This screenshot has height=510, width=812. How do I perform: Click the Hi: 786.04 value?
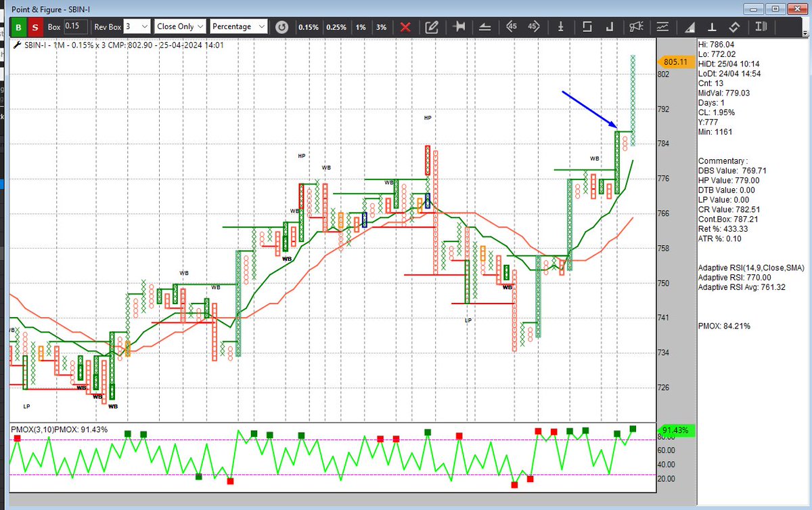point(715,43)
